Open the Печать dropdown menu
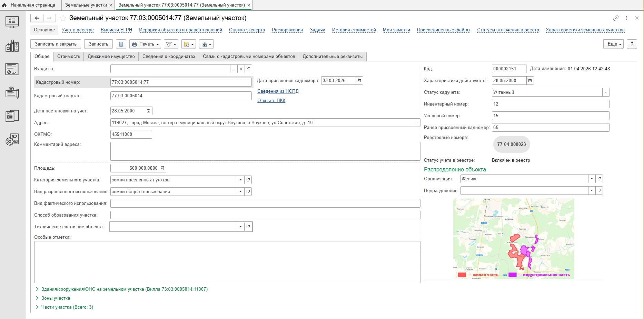This screenshot has width=644, height=319. click(x=145, y=44)
